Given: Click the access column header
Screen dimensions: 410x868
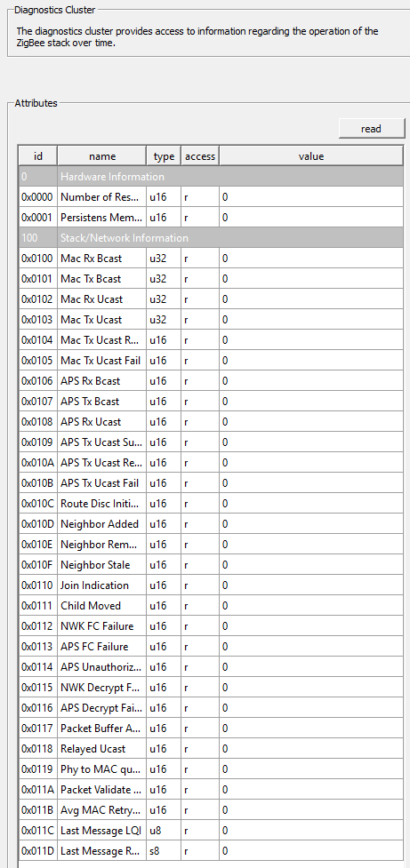Looking at the screenshot, I should tap(200, 156).
